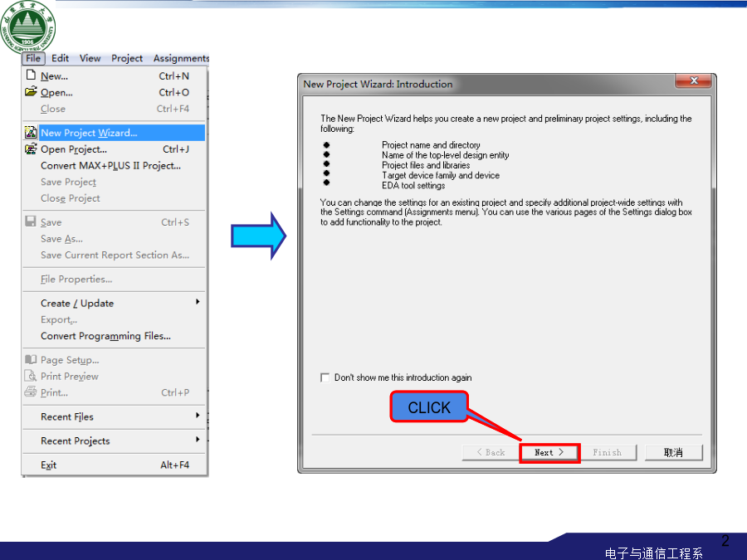Click the Export... menu entry
This screenshot has width=747, height=560.
[x=115, y=319]
